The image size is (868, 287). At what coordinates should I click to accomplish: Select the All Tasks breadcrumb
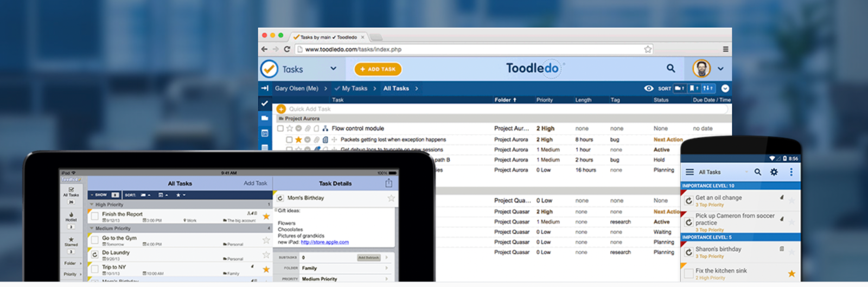[x=396, y=88]
